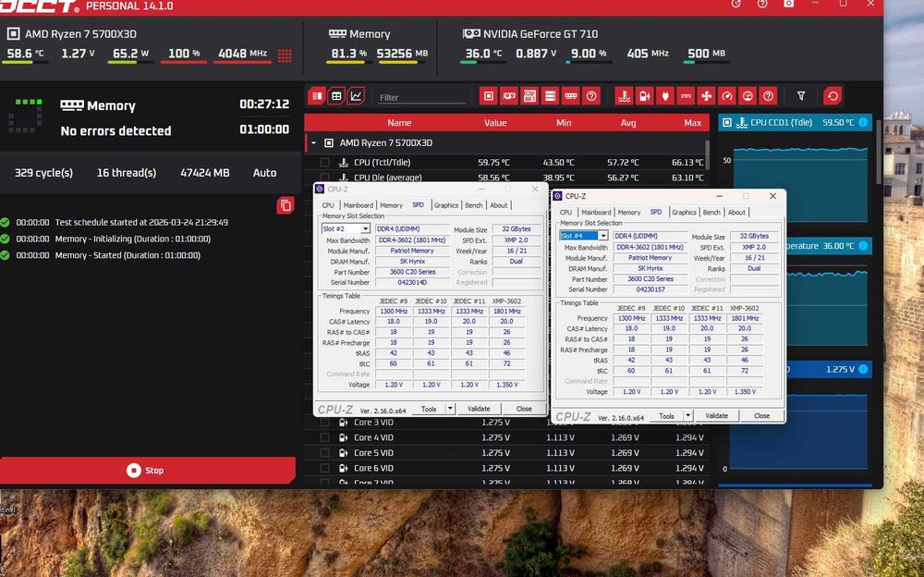Open Bench tab in Slot #4 CPU-Z window

[x=711, y=213]
